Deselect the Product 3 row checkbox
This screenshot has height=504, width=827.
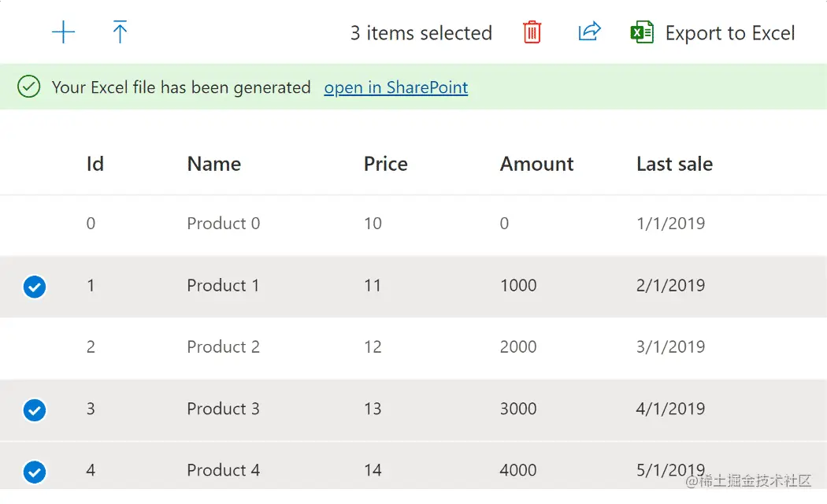point(34,410)
